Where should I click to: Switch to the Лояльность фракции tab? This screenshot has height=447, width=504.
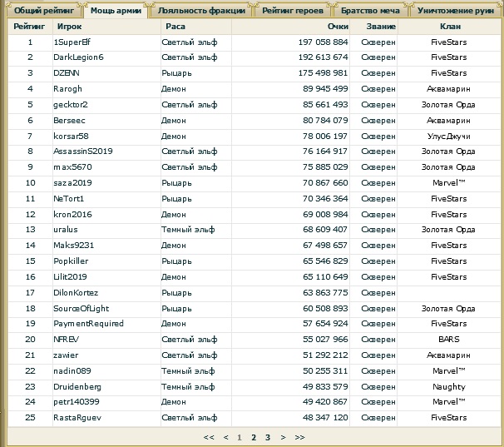pos(201,11)
